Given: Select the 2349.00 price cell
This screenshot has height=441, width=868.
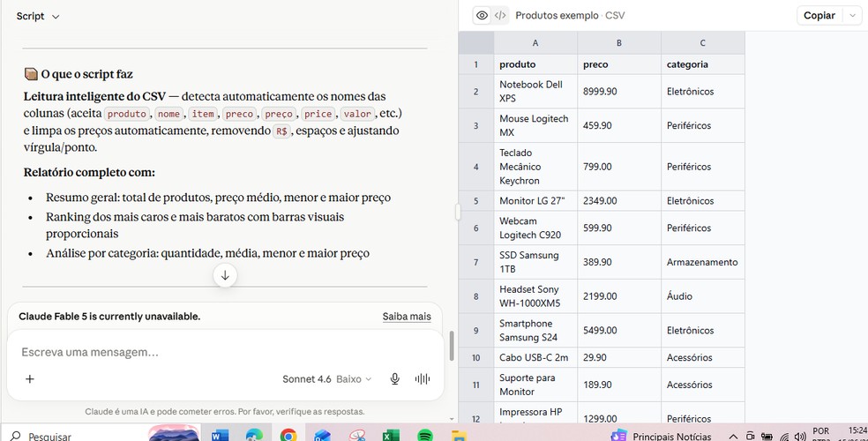Looking at the screenshot, I should [619, 201].
